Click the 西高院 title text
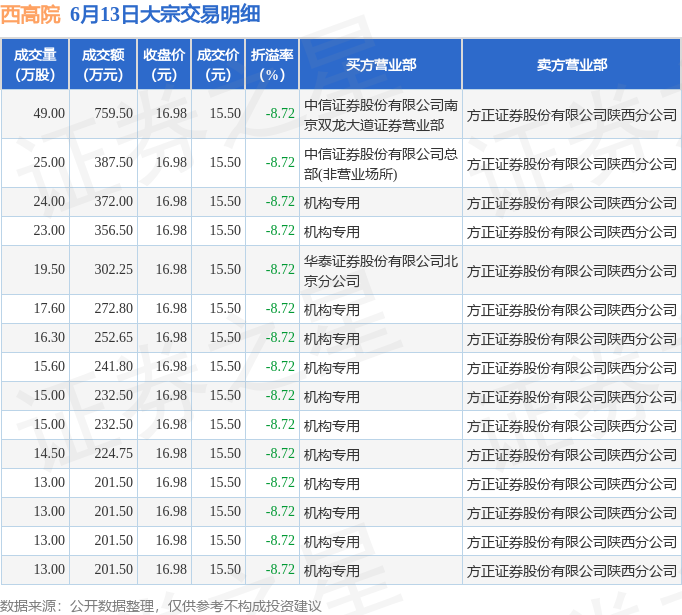This screenshot has width=682, height=615. pos(30,14)
